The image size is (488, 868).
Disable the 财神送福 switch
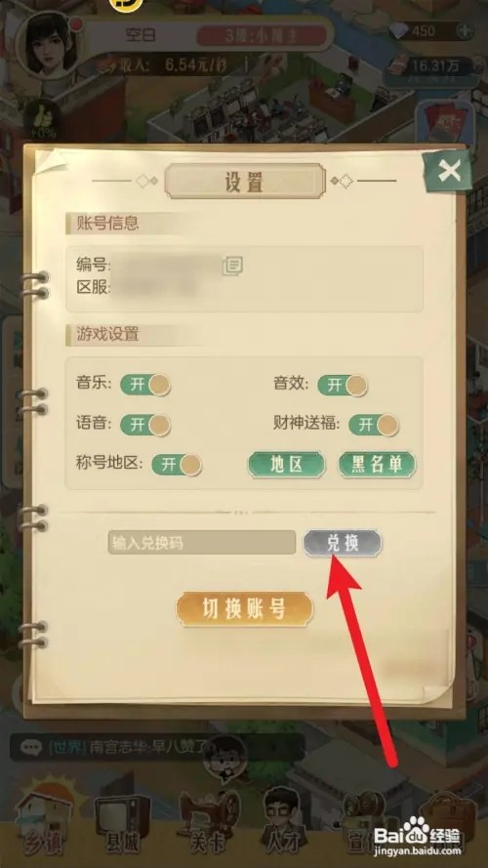374,425
